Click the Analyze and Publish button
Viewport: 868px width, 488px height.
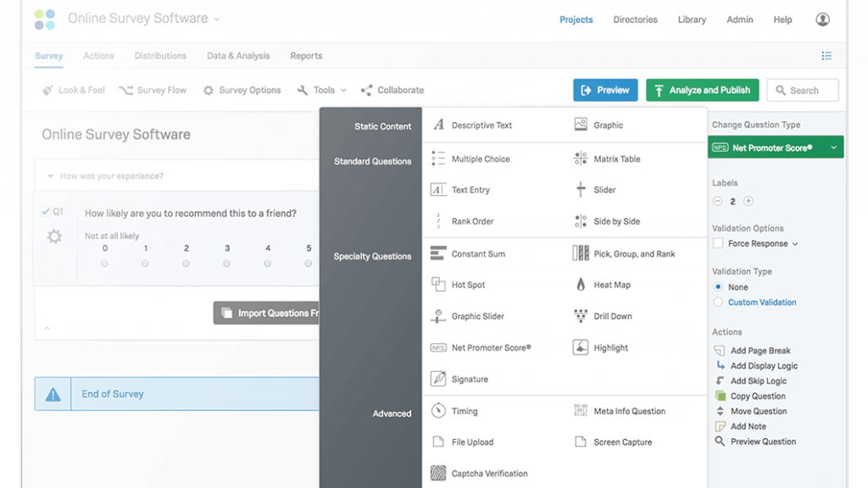(x=702, y=90)
